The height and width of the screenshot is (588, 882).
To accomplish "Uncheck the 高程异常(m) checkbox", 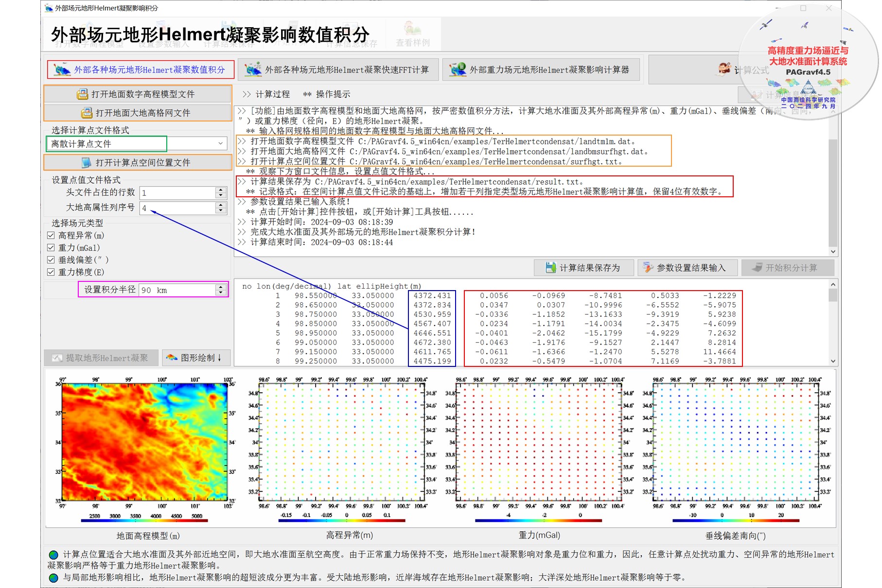I will [51, 235].
